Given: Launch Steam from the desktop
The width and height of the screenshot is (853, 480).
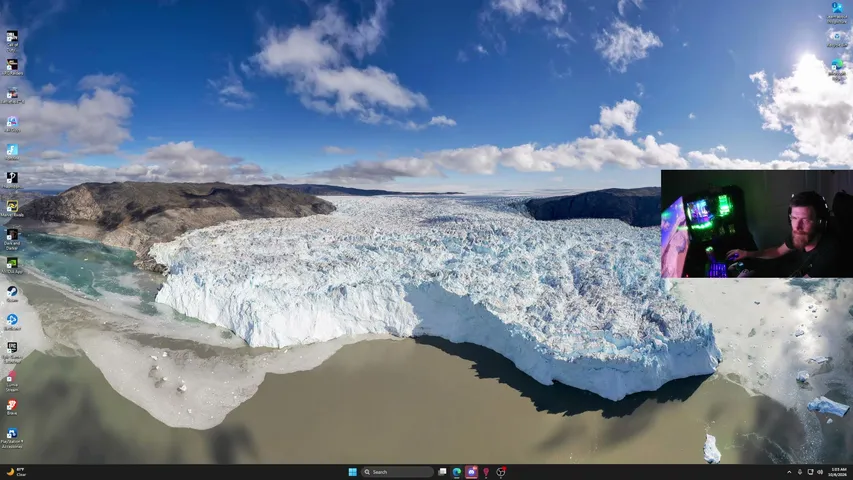Looking at the screenshot, I should tap(12, 294).
